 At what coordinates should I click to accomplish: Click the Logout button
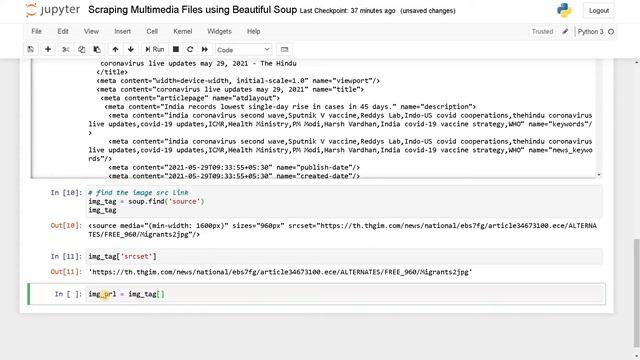point(599,11)
